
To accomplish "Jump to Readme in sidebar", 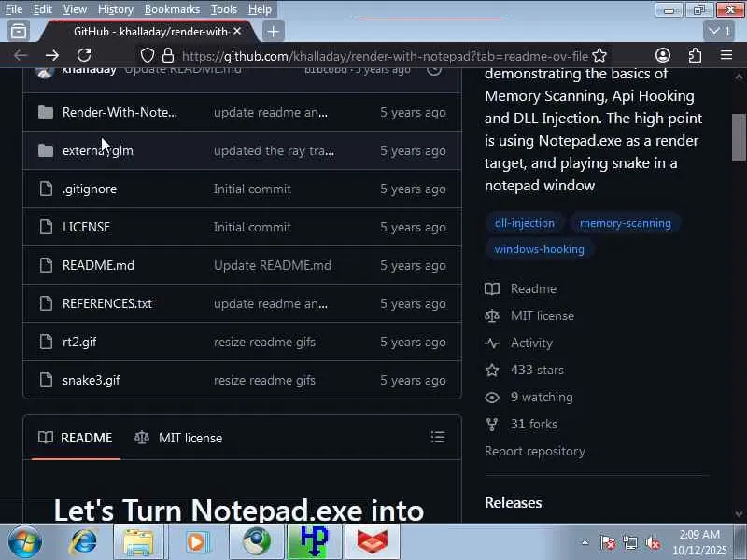I will coord(521,288).
